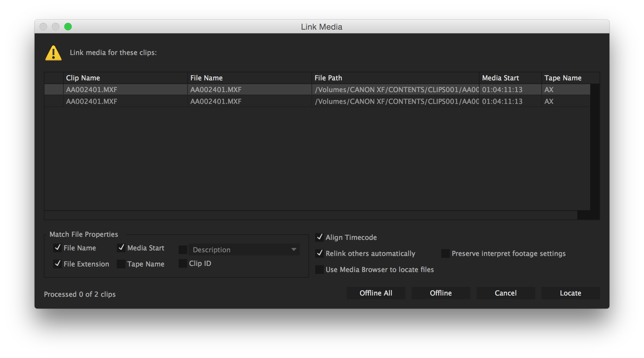Image resolution: width=644 pixels, height=358 pixels.
Task: Uncheck the Media Start match checkbox
Action: (x=121, y=248)
